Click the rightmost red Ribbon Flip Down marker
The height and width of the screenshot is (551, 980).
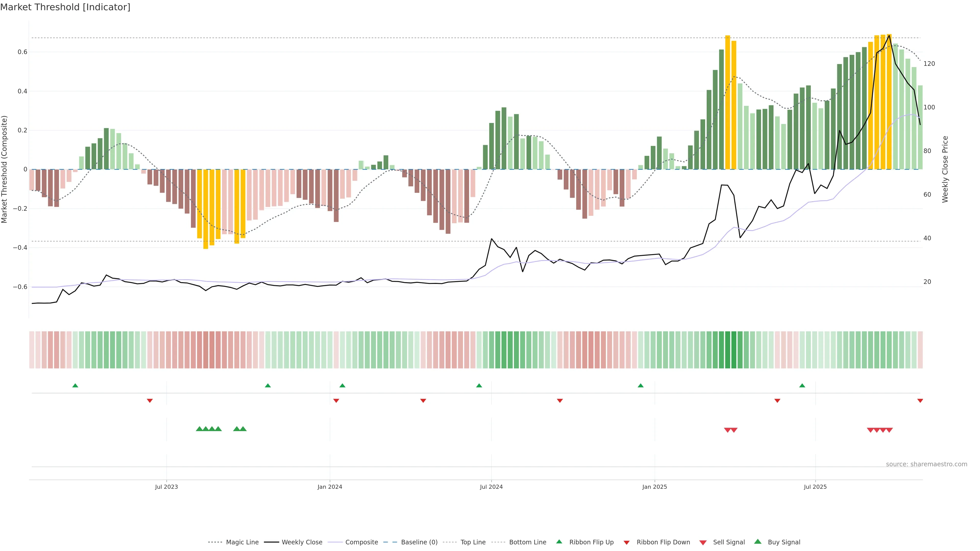tap(920, 401)
